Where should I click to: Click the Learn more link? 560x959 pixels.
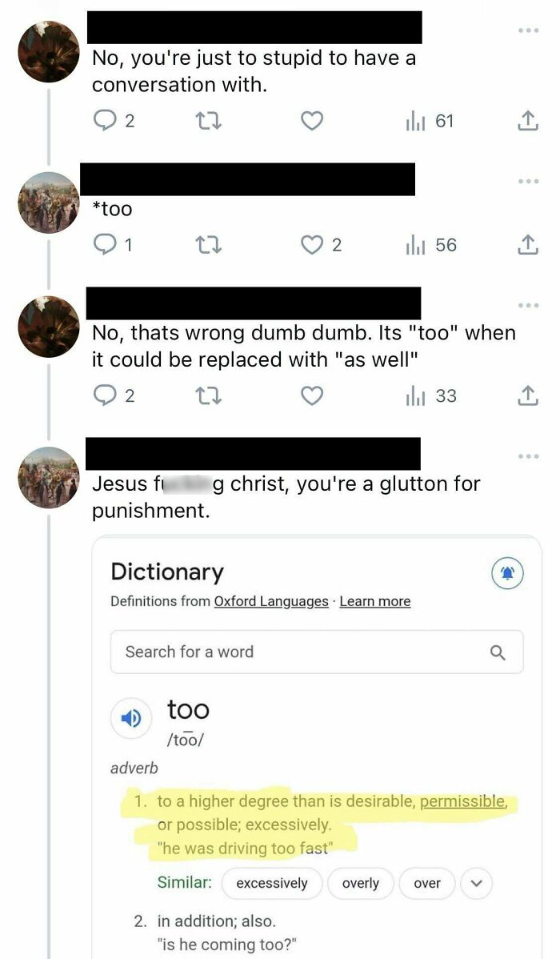375,601
